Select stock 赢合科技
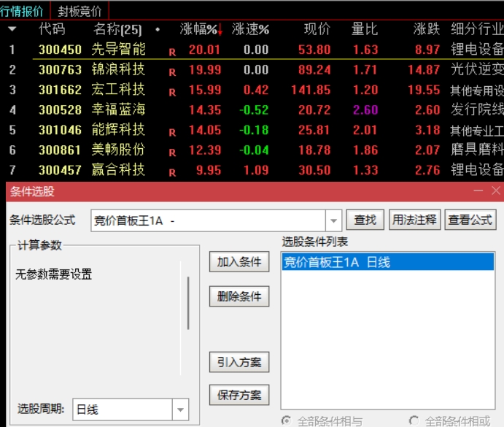 118,170
